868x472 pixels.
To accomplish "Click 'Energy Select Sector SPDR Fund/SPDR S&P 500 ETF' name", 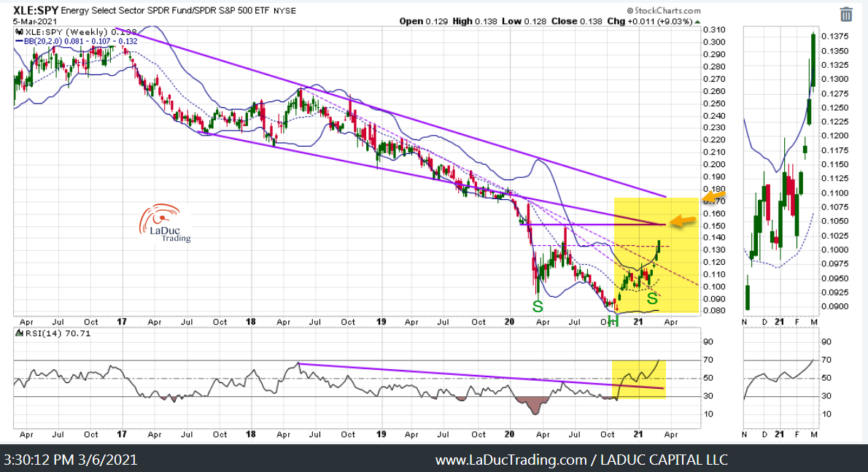I will pos(165,10).
